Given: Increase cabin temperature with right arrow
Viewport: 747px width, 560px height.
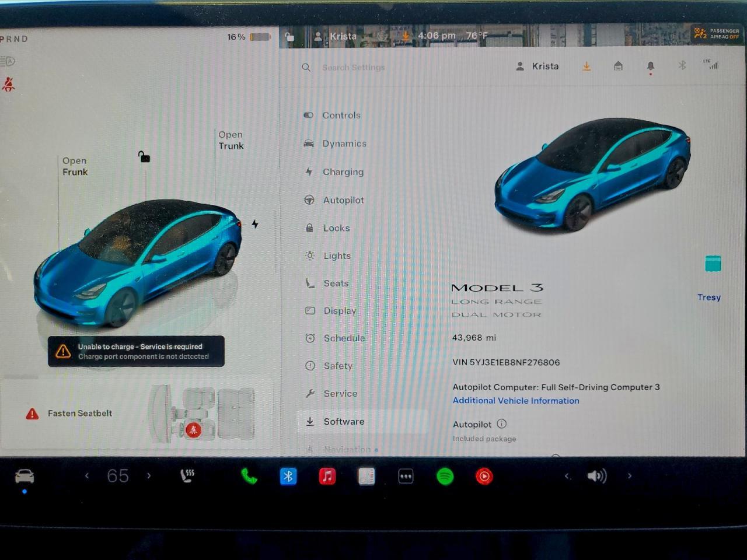Looking at the screenshot, I should (x=149, y=476).
